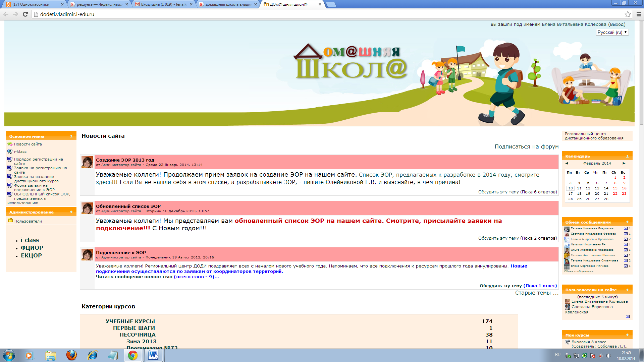Switch to the решуегэ Яндекс tab
Image resolution: width=644 pixels, height=362 pixels.
99,4
